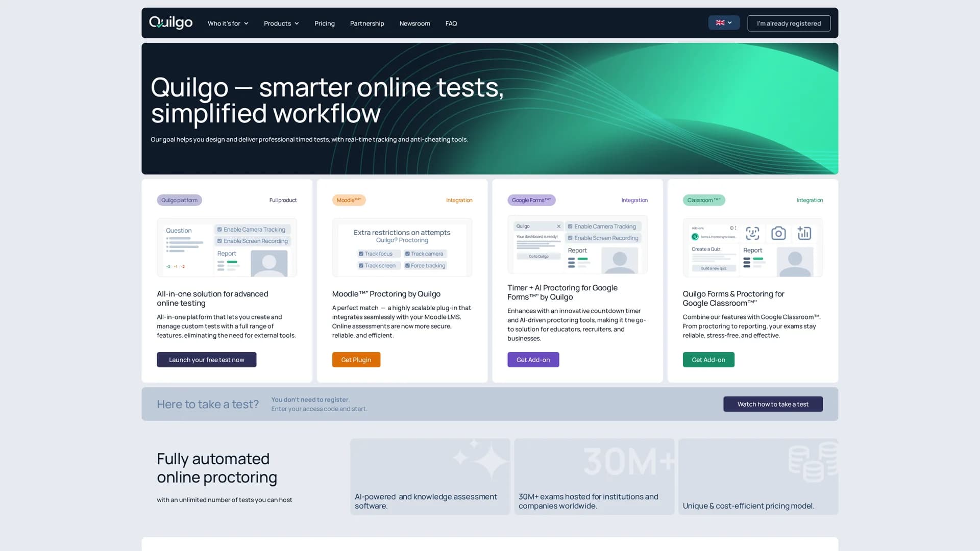980x551 pixels.
Task: Open the Google Forms preview image
Action: 577,244
